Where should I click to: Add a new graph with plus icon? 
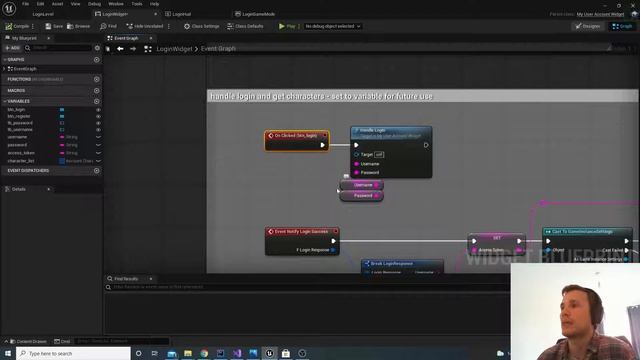97,60
